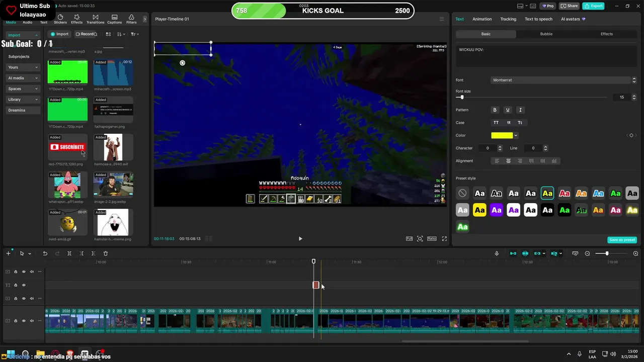Viewport: 644px width, 362px height.
Task: Add a color keyframe diamond
Action: tap(631, 135)
